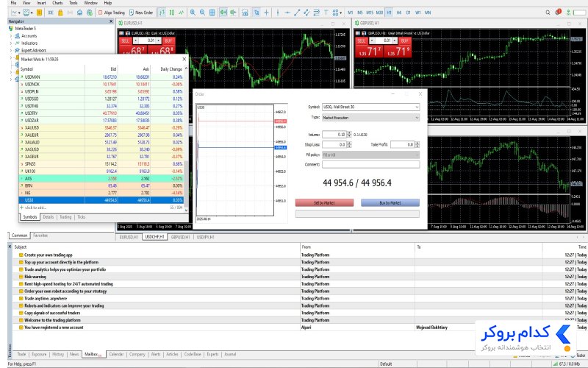Select the crosshair tool
The height and width of the screenshot is (368, 588).
(x=266, y=13)
